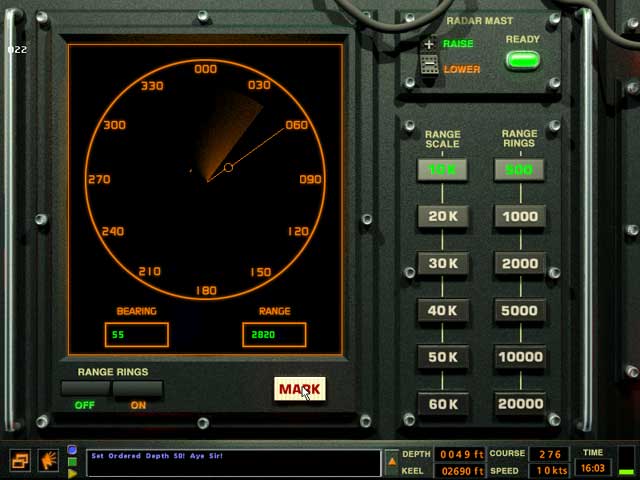Click the blue round indicator beside message log
Image resolution: width=640 pixels, height=480 pixels.
pyautogui.click(x=73, y=450)
